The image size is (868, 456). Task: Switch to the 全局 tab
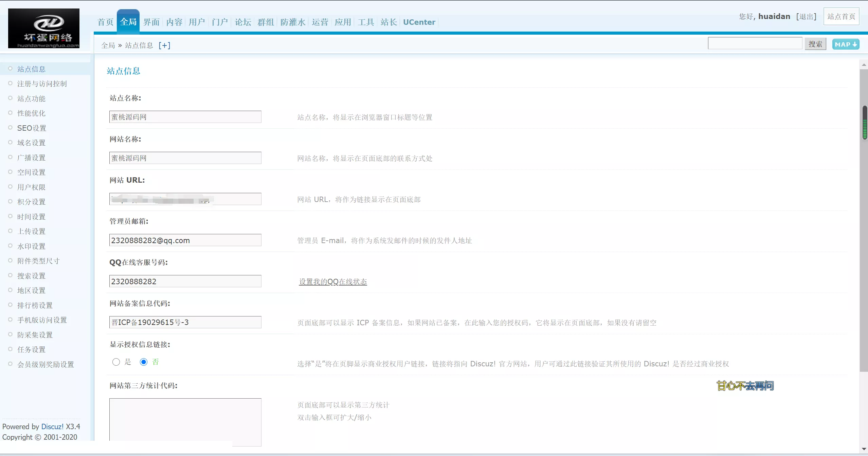128,21
